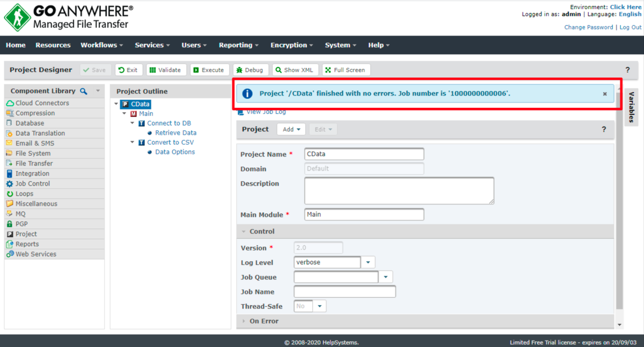The height and width of the screenshot is (347, 644).
Task: Open the Email & SMS category
Action: 54,143
